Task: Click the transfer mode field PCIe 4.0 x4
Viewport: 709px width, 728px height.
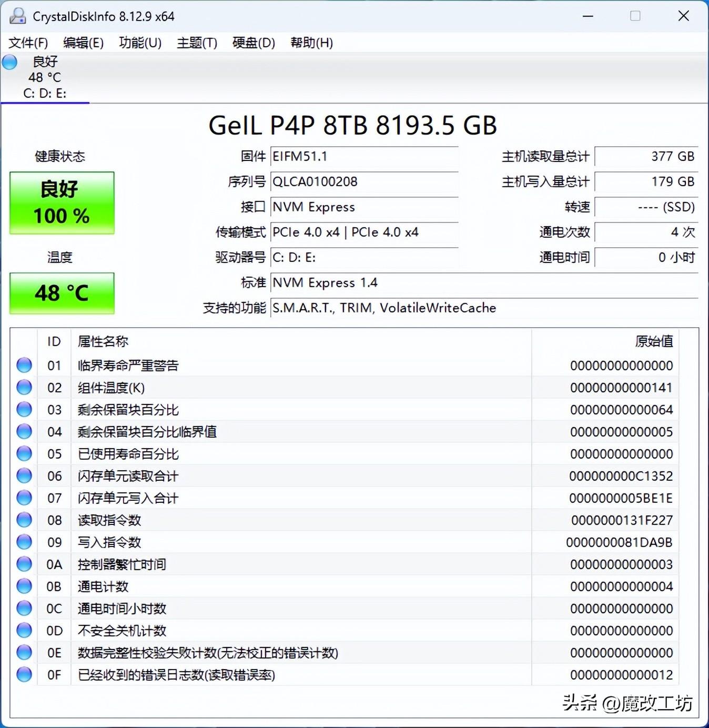Action: [x=364, y=232]
